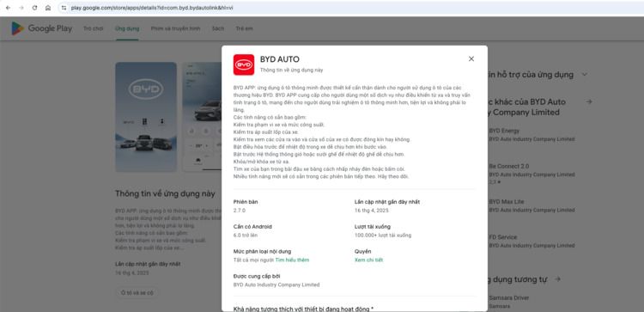Viewport: 644px width, 312px height.
Task: Click arrow next to similar apps heading
Action: pyautogui.click(x=557, y=279)
